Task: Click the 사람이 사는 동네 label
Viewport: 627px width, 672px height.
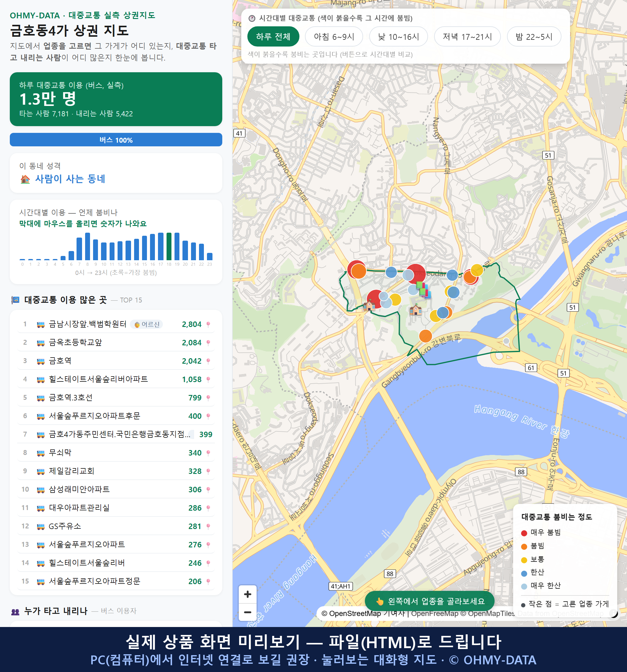Action: [x=70, y=179]
